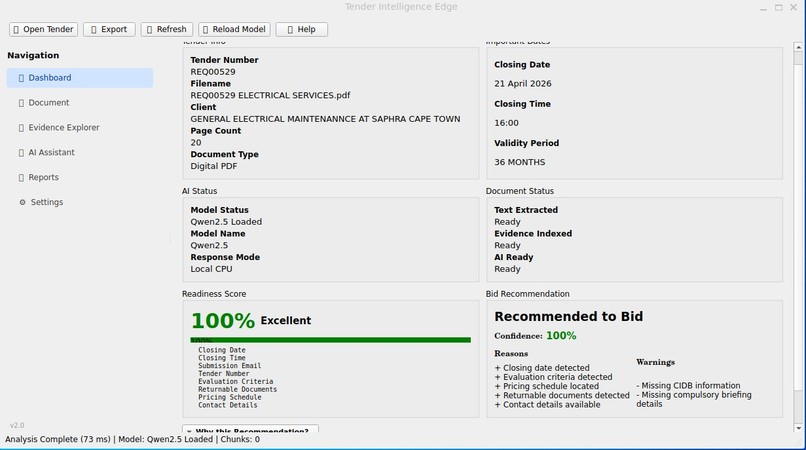Click the tender number value REQ00529
806x450 pixels.
[x=213, y=72]
